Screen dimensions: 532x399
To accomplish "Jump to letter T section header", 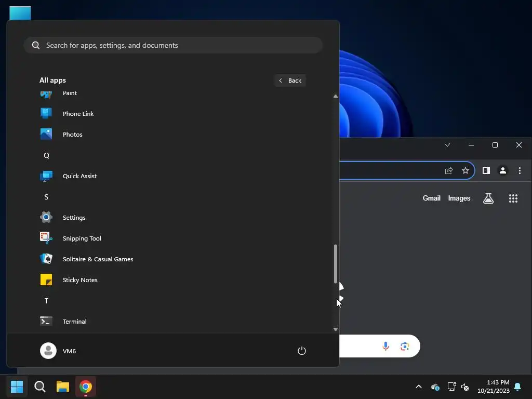I will 46,301.
